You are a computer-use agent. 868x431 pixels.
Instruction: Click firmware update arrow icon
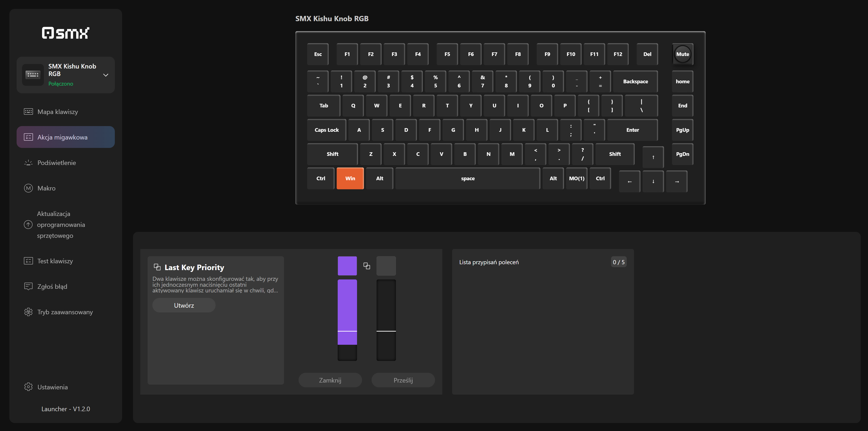(x=28, y=225)
